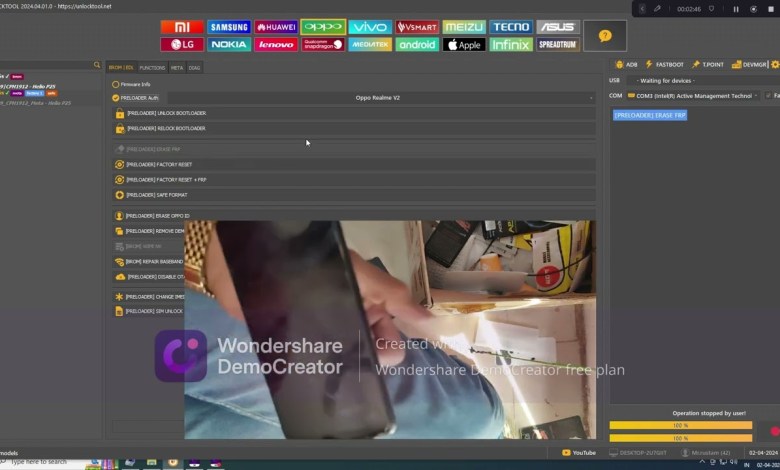Select the Infinix brand logo
The height and width of the screenshot is (470, 780).
(511, 45)
